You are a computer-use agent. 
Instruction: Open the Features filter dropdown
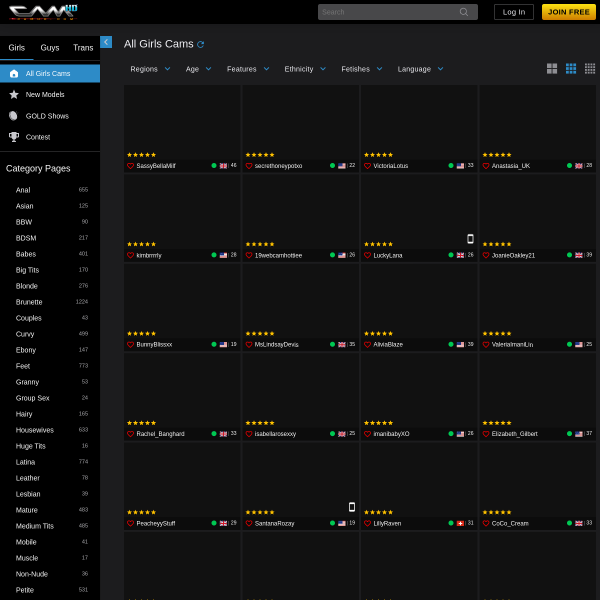(x=248, y=69)
